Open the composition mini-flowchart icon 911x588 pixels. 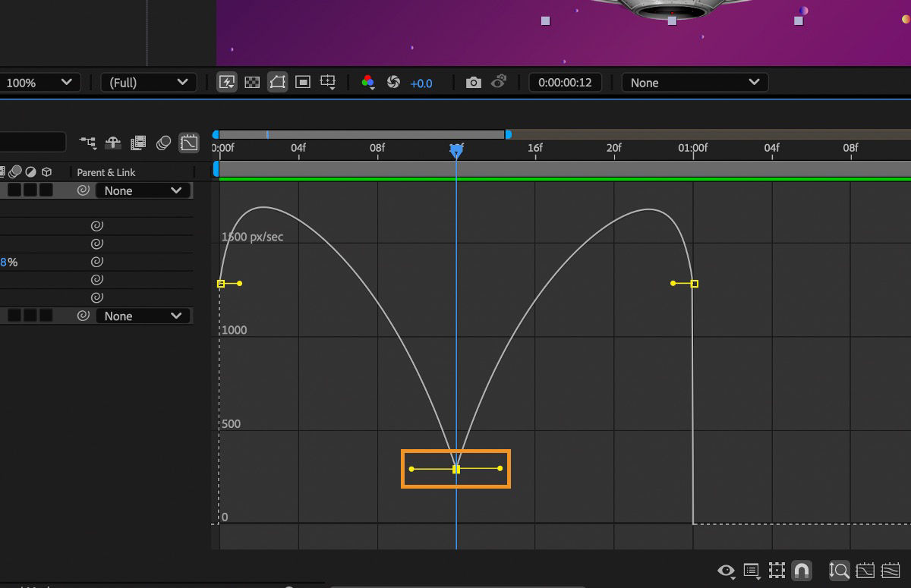point(88,143)
